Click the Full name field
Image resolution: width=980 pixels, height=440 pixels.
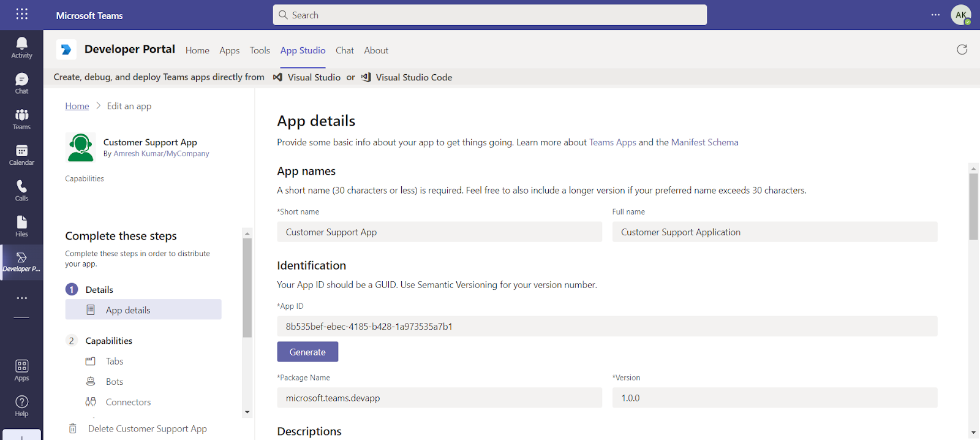(x=775, y=232)
